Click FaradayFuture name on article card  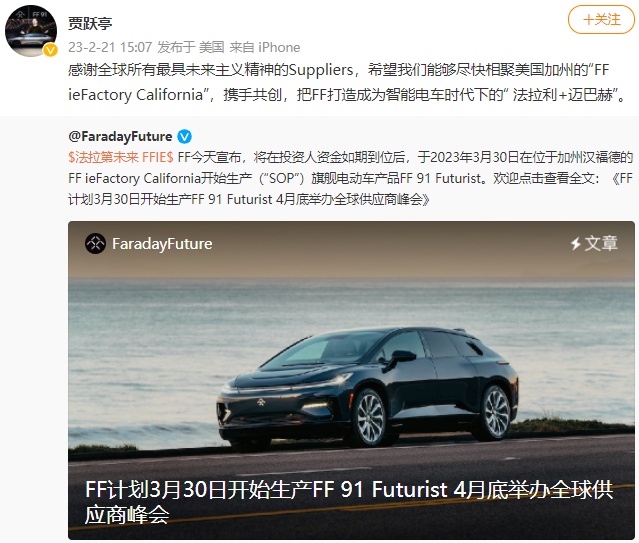point(162,244)
